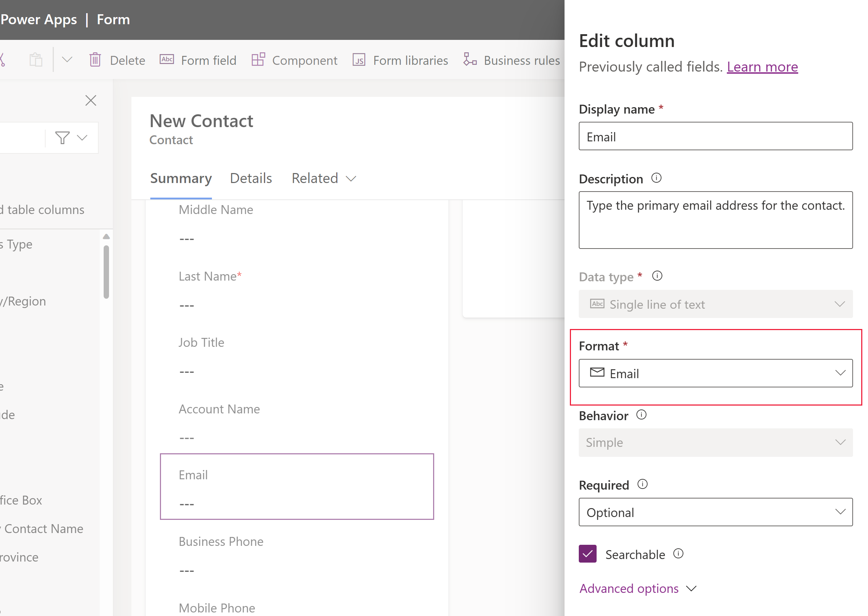Toggle the Searchable checkbox off

tap(587, 555)
